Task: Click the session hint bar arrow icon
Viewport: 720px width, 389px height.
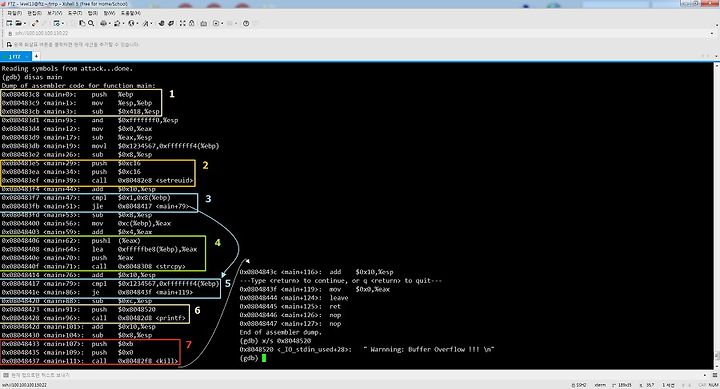Action: pos(9,45)
